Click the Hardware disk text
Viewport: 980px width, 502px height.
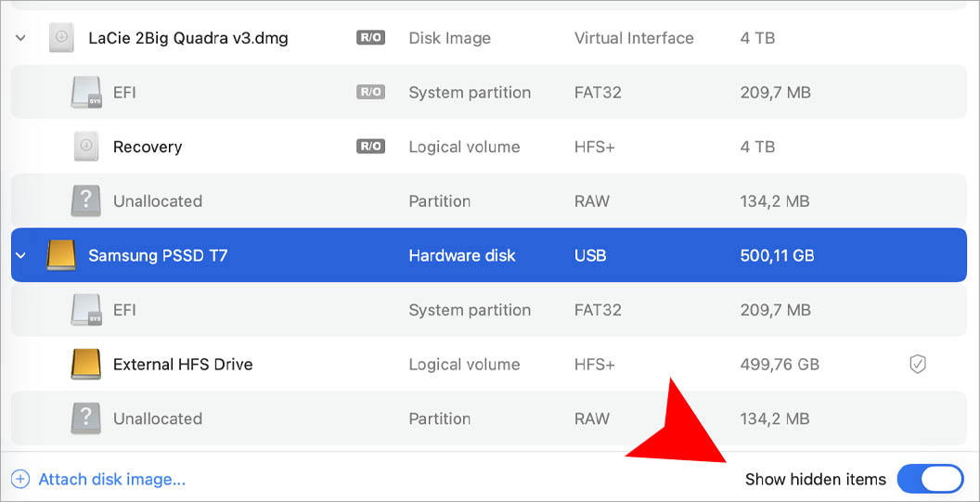tap(462, 256)
